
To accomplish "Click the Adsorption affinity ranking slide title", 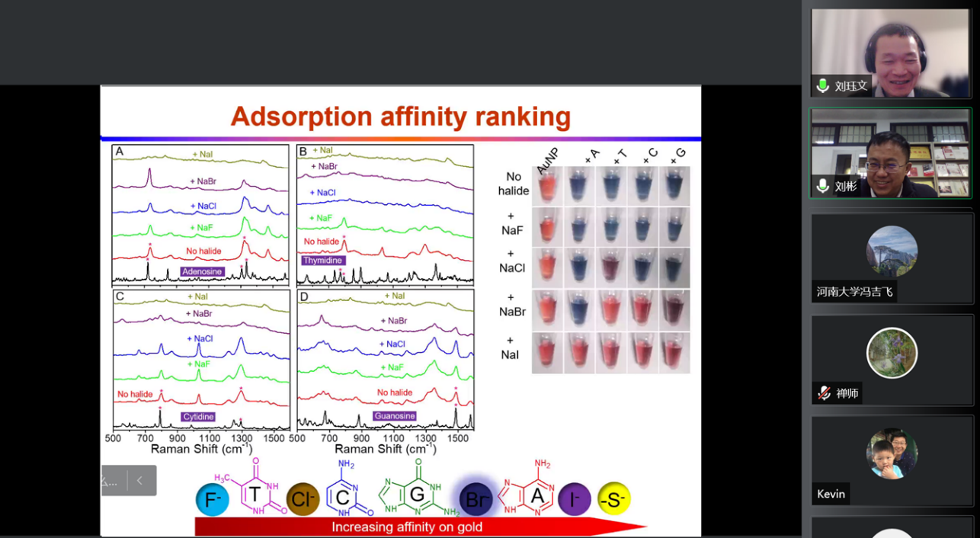I will [x=400, y=117].
